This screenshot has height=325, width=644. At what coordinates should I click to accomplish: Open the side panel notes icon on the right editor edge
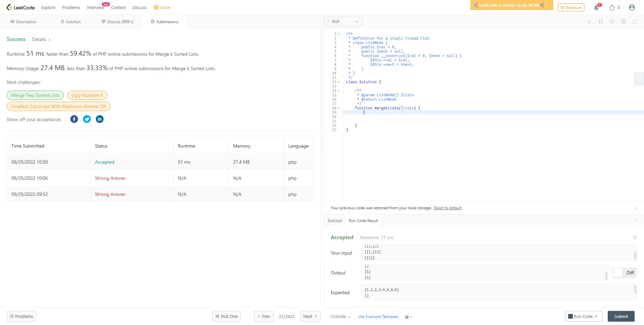tap(639, 79)
